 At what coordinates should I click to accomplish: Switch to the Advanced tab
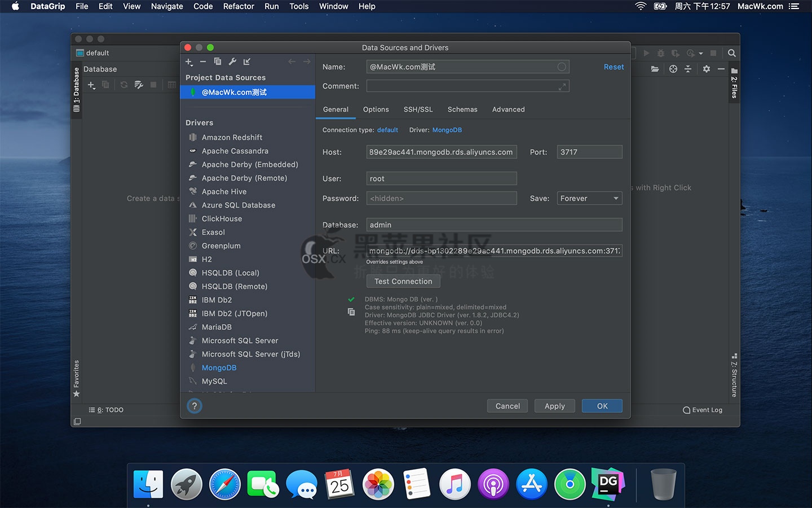[509, 110]
